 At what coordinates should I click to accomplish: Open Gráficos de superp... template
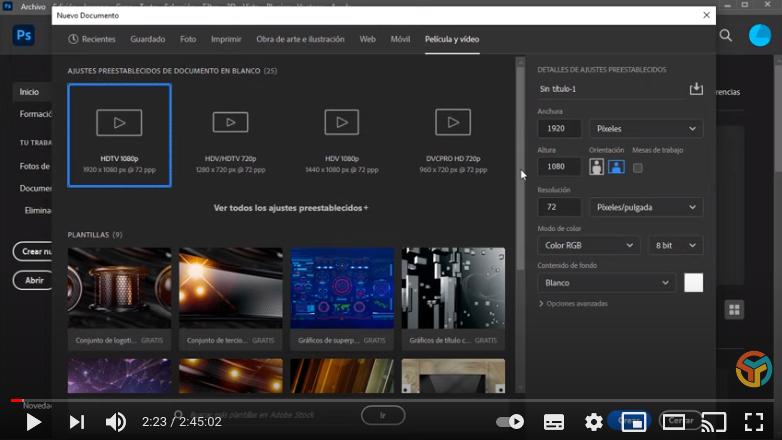pos(342,298)
